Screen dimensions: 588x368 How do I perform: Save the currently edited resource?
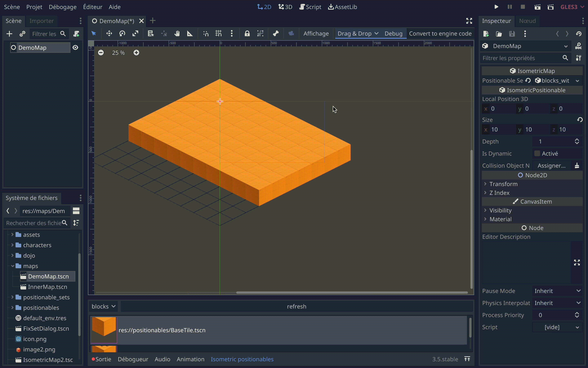(x=512, y=34)
